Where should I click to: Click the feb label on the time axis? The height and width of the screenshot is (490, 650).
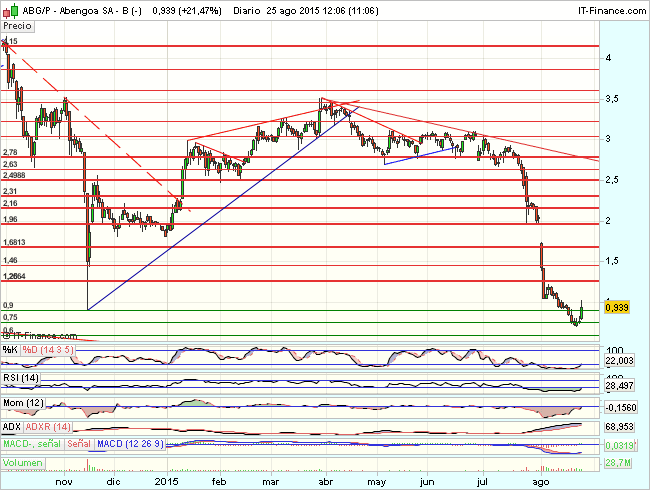click(x=218, y=482)
